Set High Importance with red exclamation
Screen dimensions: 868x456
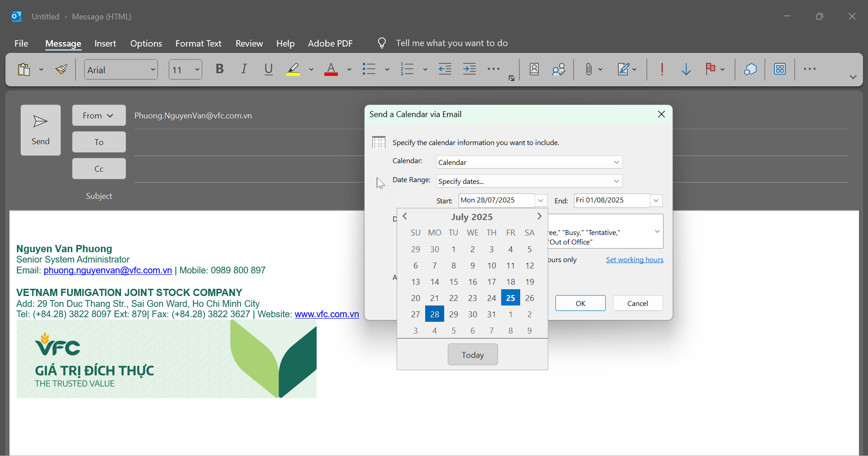[x=662, y=70]
